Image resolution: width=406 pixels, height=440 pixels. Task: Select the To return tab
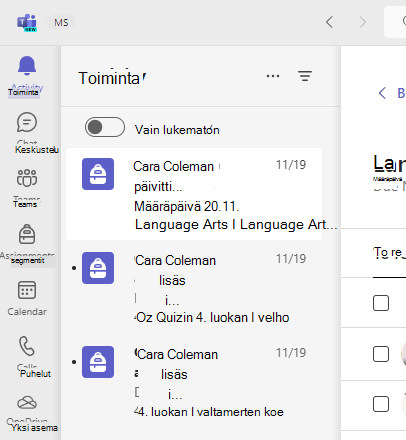pyautogui.click(x=389, y=253)
